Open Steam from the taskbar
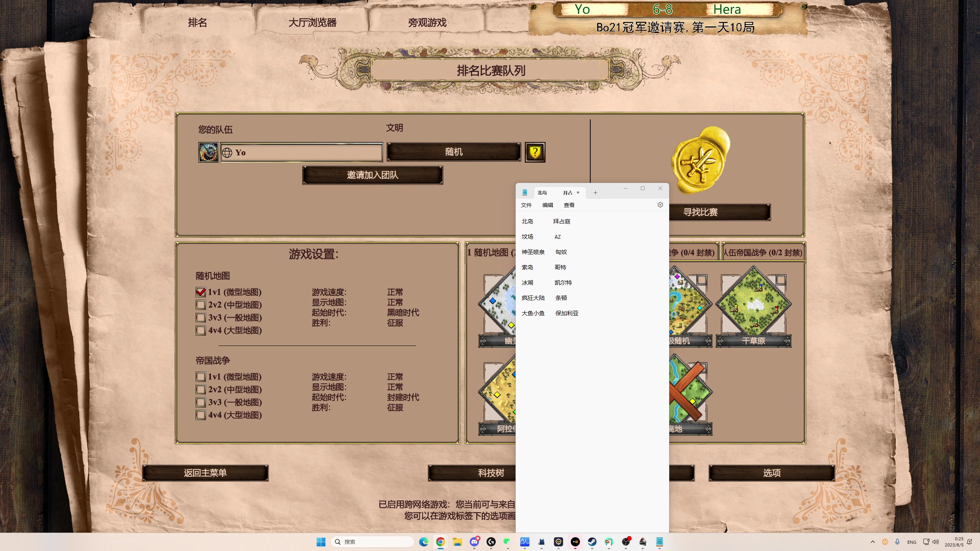 pyautogui.click(x=592, y=542)
